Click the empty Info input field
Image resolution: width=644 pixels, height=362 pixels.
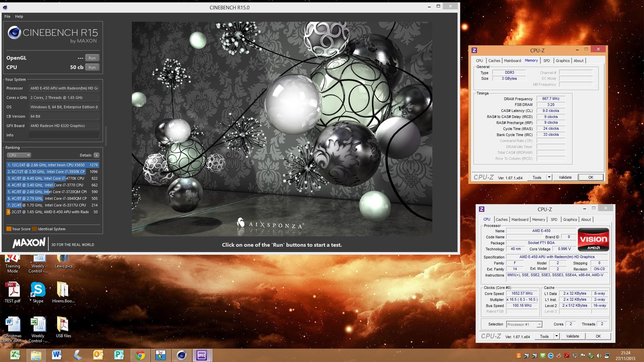[x=64, y=135]
